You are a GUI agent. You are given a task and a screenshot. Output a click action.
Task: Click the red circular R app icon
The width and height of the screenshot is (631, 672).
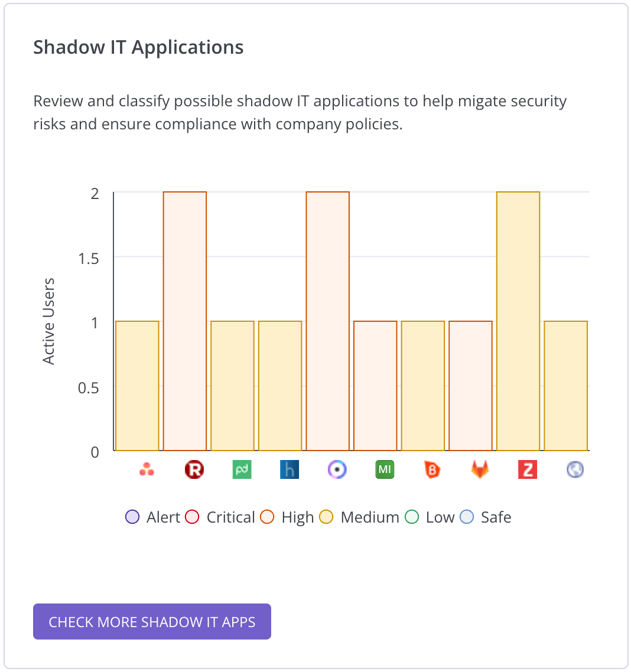pos(194,470)
